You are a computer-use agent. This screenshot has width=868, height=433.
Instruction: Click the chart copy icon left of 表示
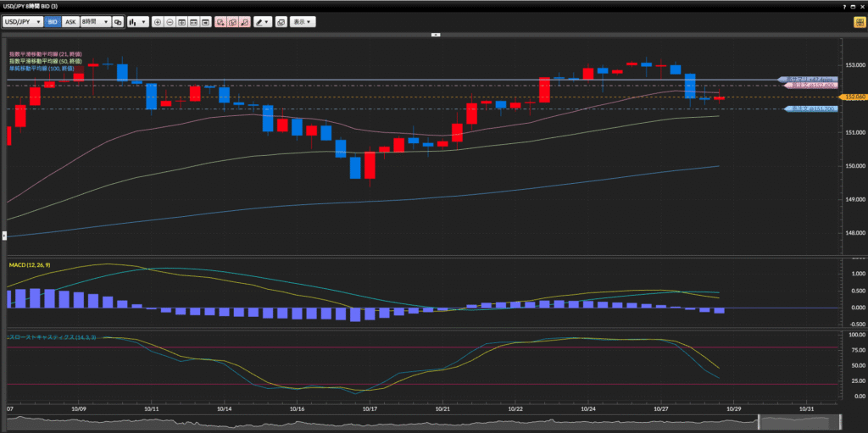tap(281, 22)
